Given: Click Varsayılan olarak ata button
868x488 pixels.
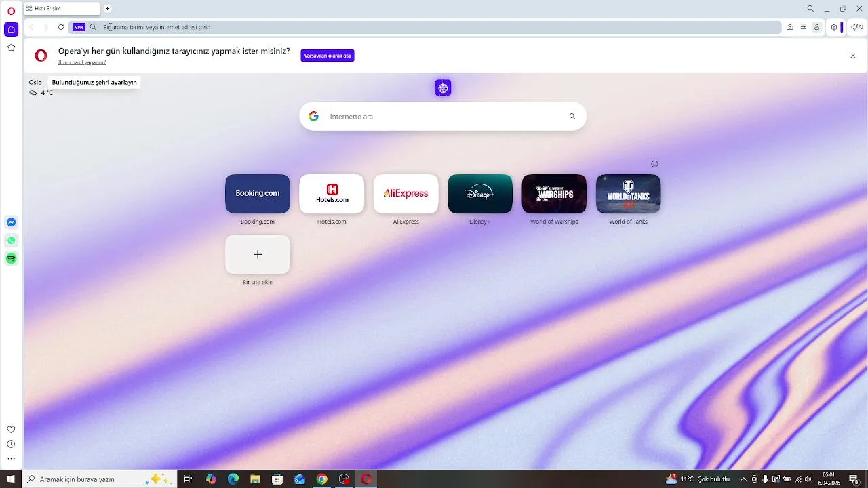Looking at the screenshot, I should [x=328, y=56].
